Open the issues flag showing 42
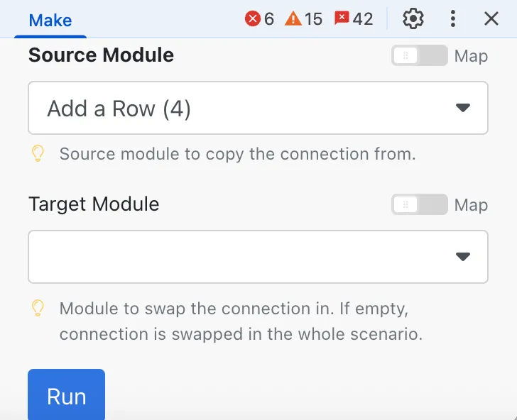 [x=354, y=18]
